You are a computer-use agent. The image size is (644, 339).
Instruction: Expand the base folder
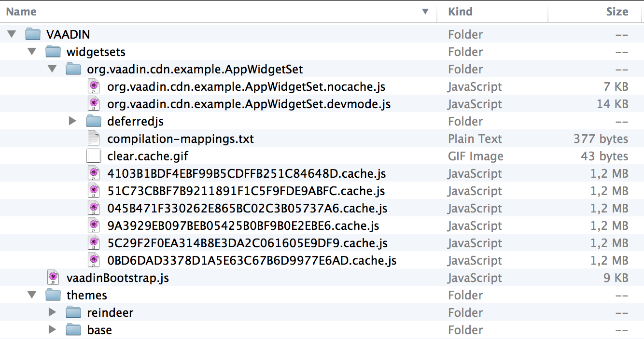[x=53, y=330]
